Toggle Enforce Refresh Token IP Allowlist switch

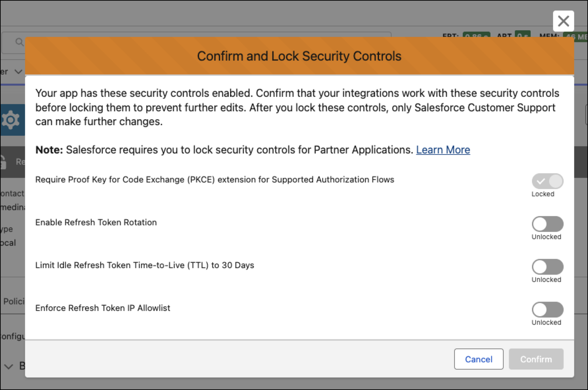click(x=547, y=310)
